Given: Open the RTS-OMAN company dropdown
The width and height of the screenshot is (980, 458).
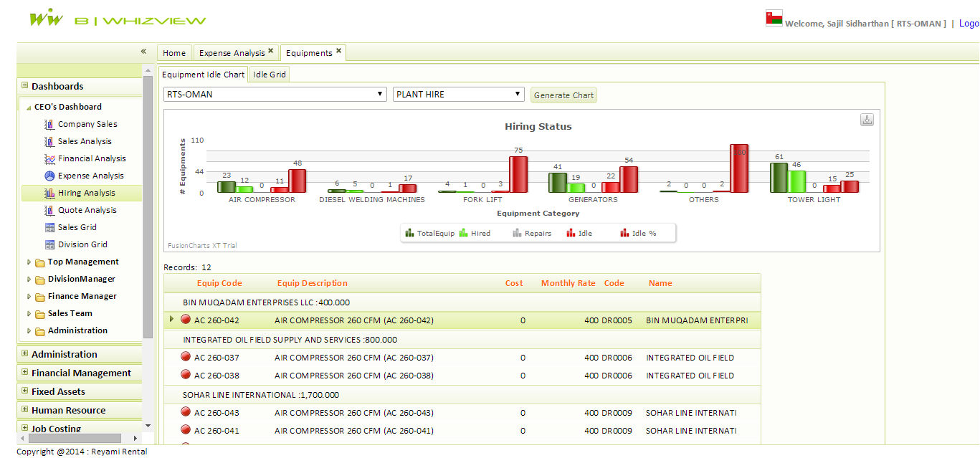Looking at the screenshot, I should tap(275, 95).
